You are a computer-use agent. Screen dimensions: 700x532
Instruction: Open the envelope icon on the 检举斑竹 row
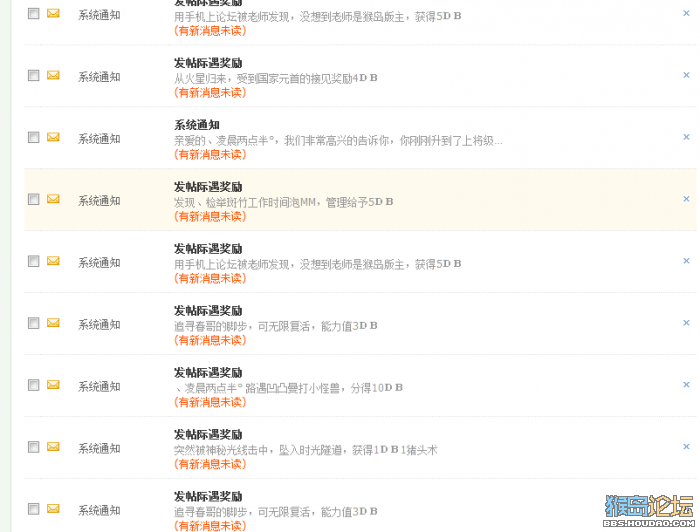[x=53, y=199]
